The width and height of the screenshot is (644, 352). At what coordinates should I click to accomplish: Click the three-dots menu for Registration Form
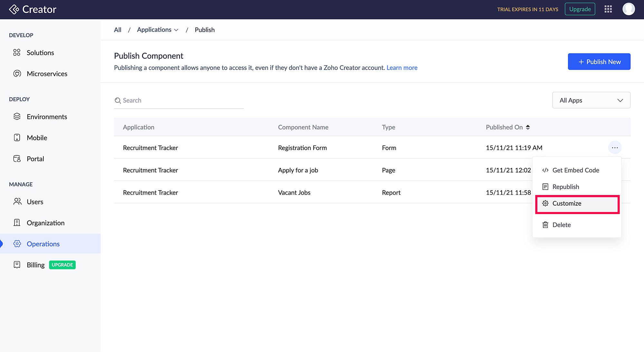pos(615,148)
